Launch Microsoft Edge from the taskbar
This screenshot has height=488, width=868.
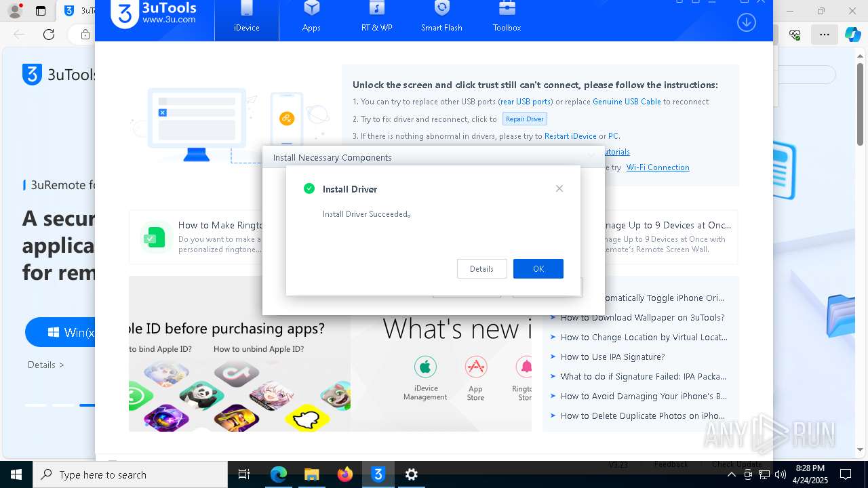tap(279, 474)
